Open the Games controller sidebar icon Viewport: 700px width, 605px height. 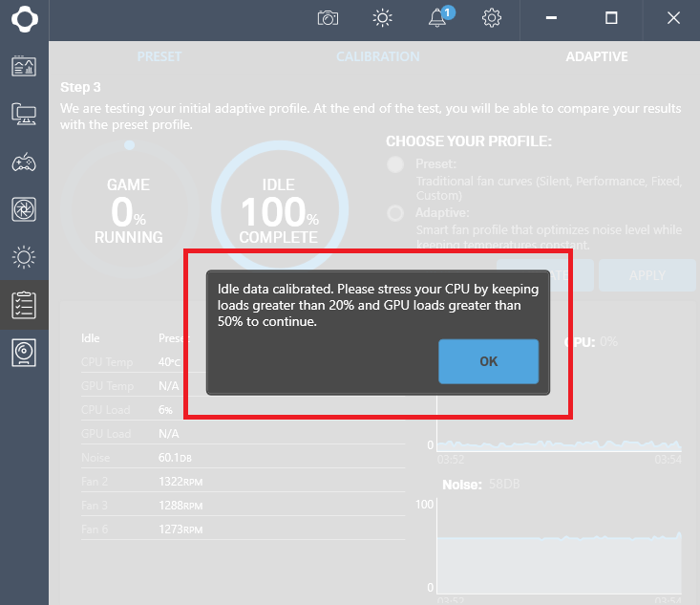point(24,162)
